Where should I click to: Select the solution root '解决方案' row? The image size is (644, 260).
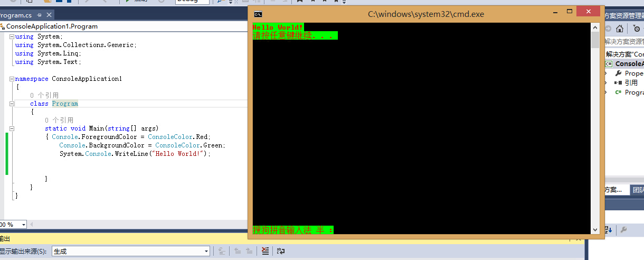tap(624, 54)
